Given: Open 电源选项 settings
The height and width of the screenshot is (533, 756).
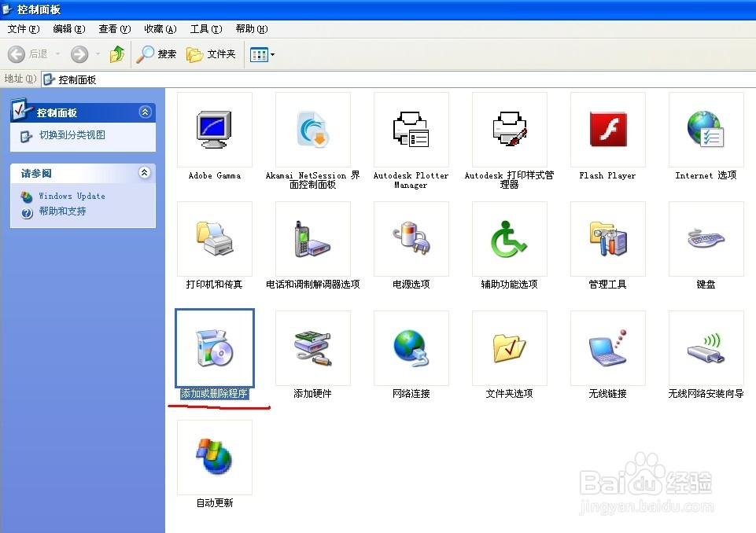Looking at the screenshot, I should pos(410,239).
